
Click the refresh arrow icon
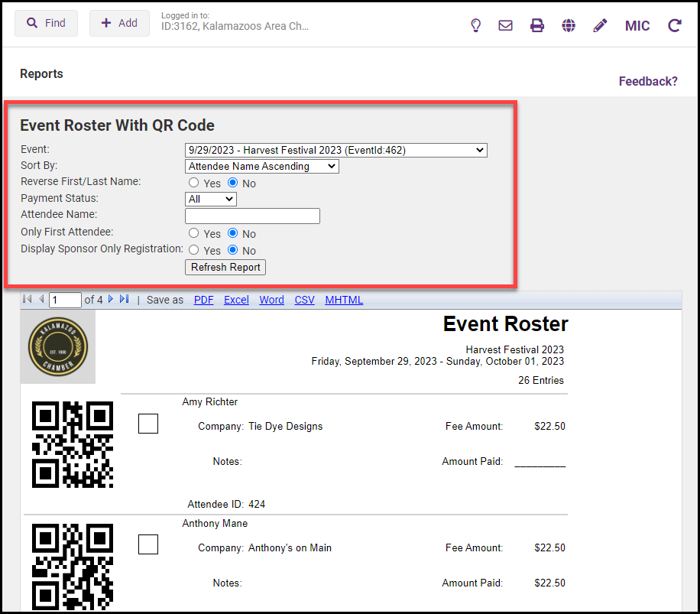click(674, 25)
